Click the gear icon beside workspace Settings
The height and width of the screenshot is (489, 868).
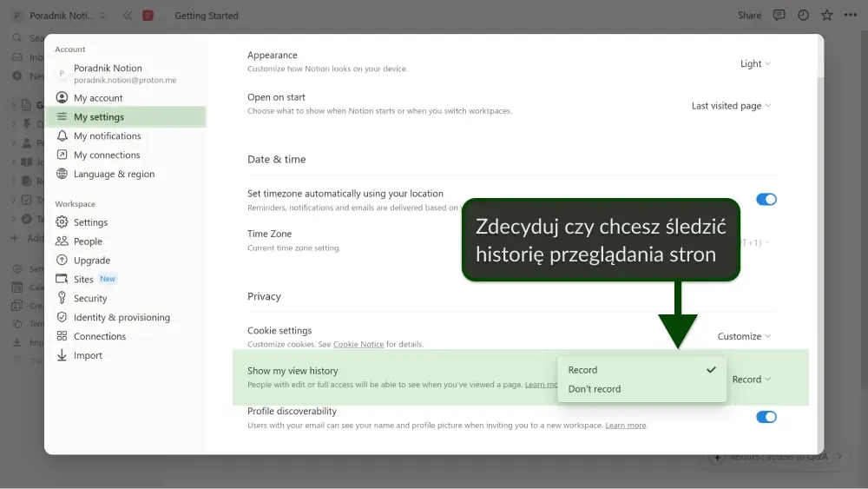pos(62,222)
